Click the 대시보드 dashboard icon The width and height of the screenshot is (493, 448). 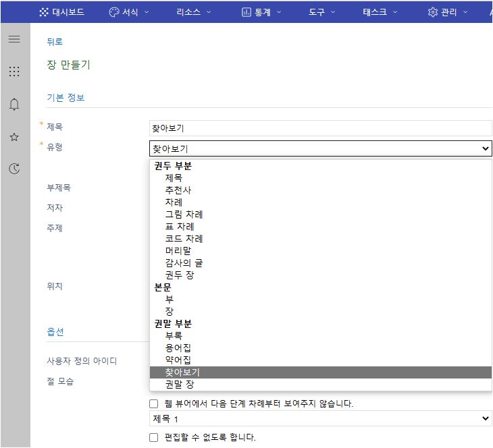[x=44, y=12]
